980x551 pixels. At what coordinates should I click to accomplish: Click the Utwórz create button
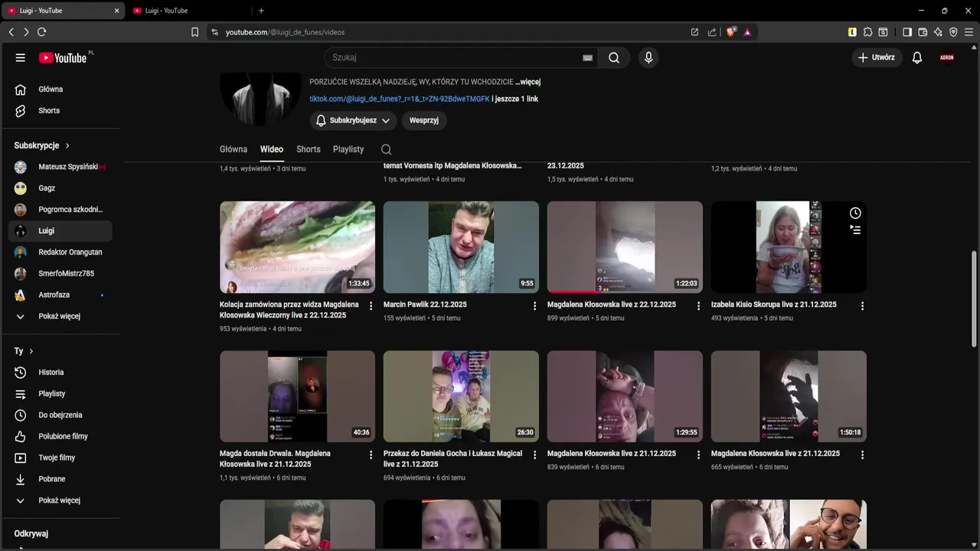[x=877, y=57]
